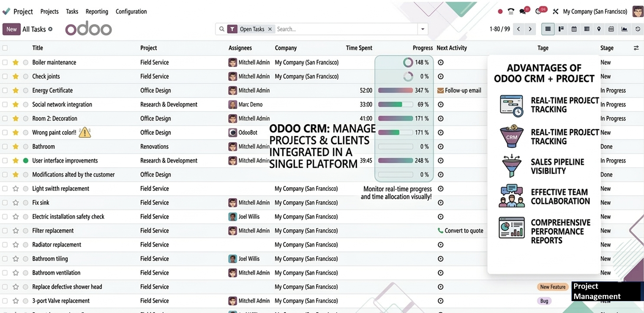
Task: Click the optional columns settings icon
Action: 636,48
